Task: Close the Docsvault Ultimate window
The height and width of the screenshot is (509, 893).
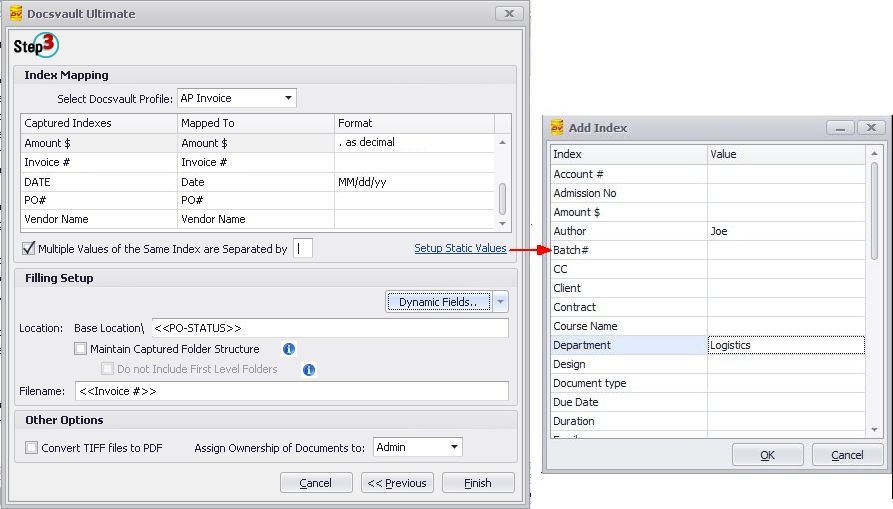Action: point(509,14)
